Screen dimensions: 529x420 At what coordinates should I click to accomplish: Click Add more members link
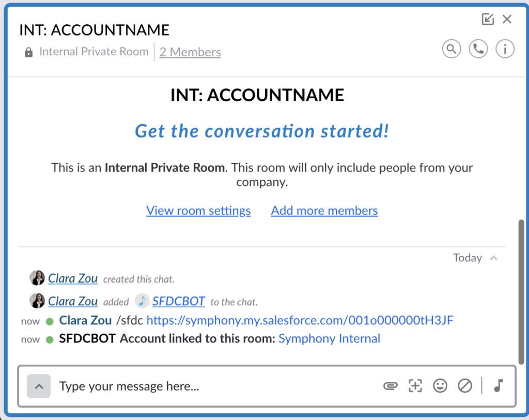tap(324, 210)
